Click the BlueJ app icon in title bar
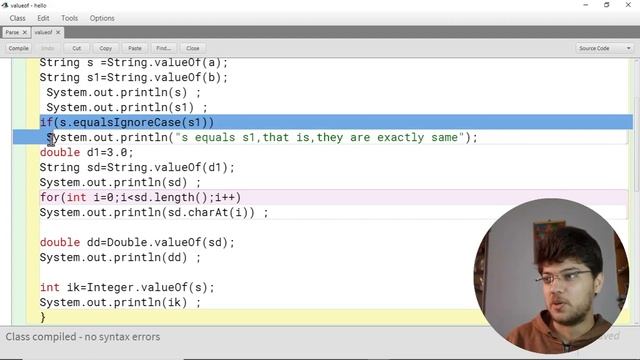 coord(5,5)
